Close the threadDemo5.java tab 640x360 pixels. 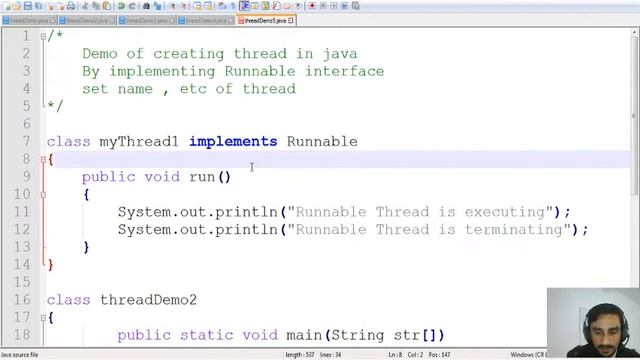291,20
